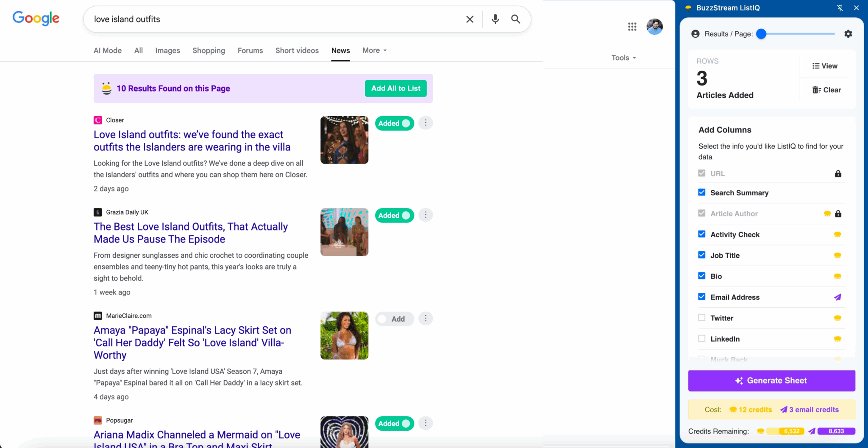Toggle Added off for the Closer article
The height and width of the screenshot is (448, 868).
tap(394, 123)
